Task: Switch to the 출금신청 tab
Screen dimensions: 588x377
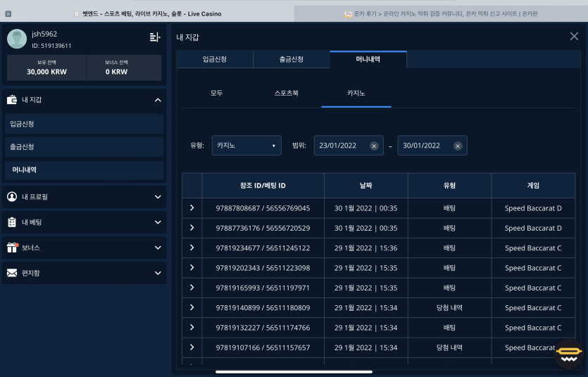Action: pyautogui.click(x=292, y=59)
